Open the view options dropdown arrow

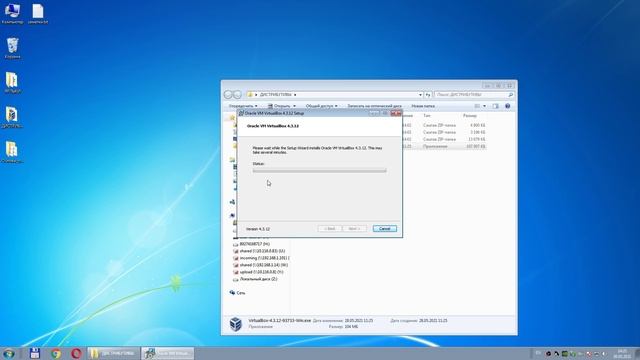484,106
